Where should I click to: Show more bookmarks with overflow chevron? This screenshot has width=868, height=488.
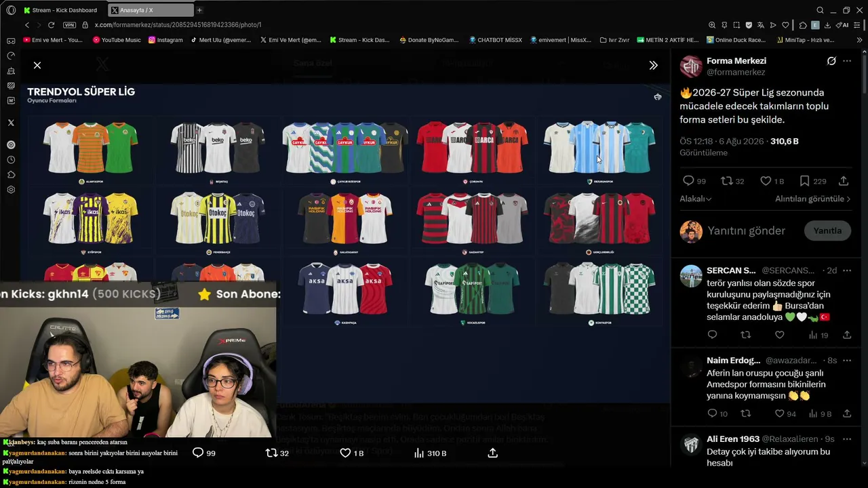point(860,40)
